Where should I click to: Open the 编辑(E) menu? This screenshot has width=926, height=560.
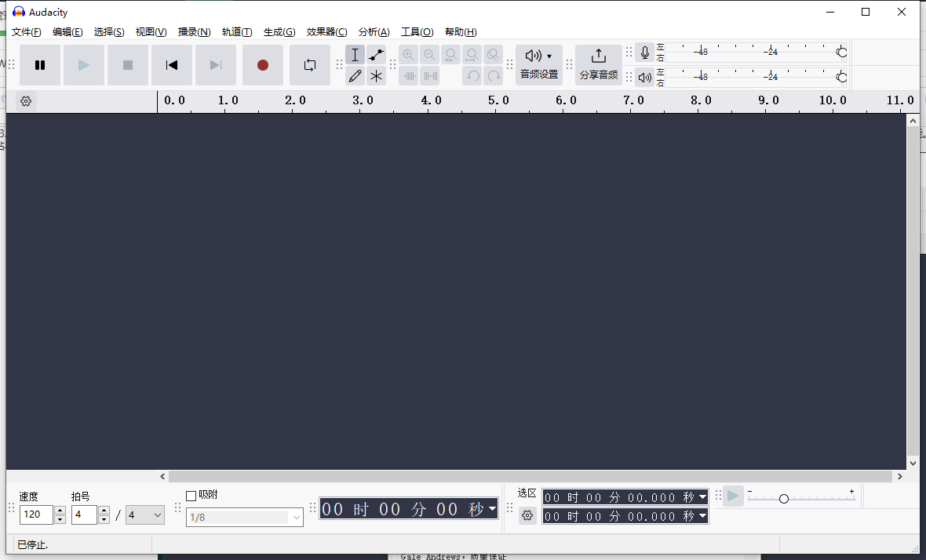tap(67, 32)
